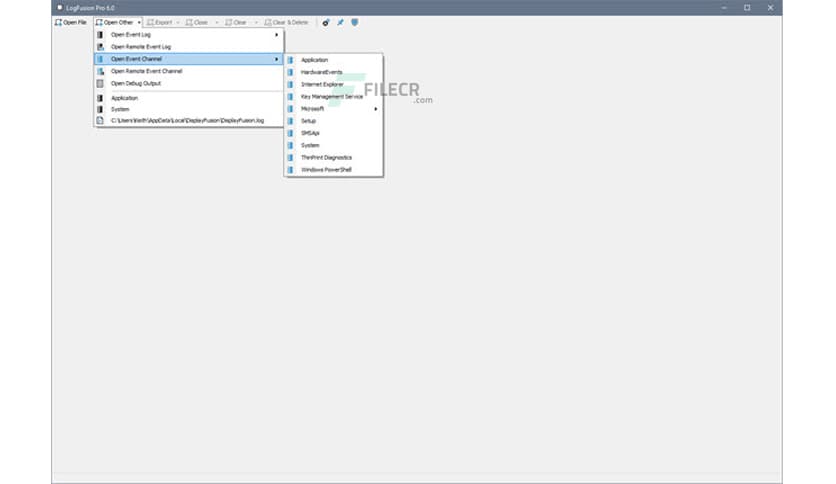Open recent Application log in Open Other menu
The height and width of the screenshot is (484, 836).
(x=189, y=98)
